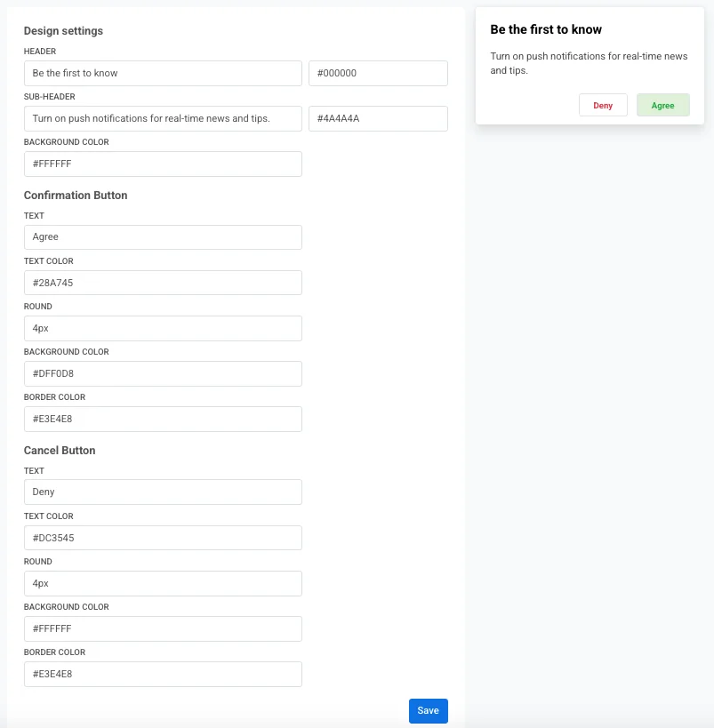Edit the Header text input field
Image resolution: width=714 pixels, height=728 pixels.
tap(163, 73)
